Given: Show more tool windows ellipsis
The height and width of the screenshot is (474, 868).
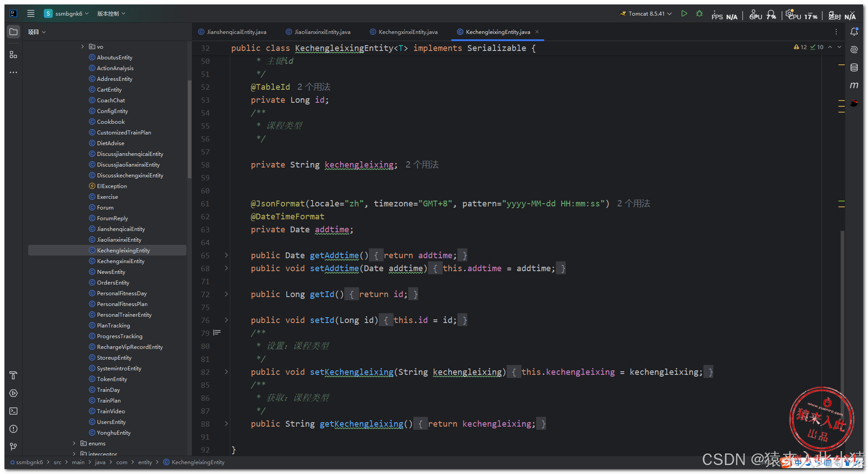Looking at the screenshot, I should pyautogui.click(x=13, y=72).
